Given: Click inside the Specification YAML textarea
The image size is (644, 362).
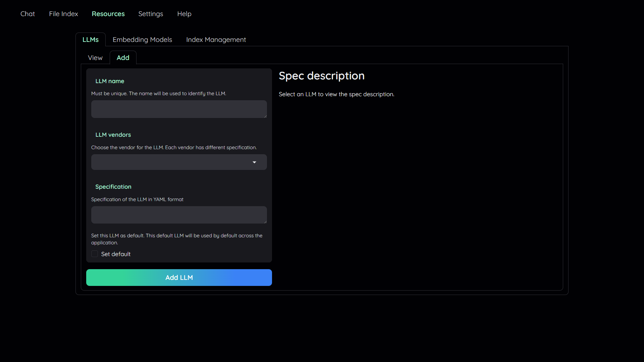Looking at the screenshot, I should coord(179,215).
